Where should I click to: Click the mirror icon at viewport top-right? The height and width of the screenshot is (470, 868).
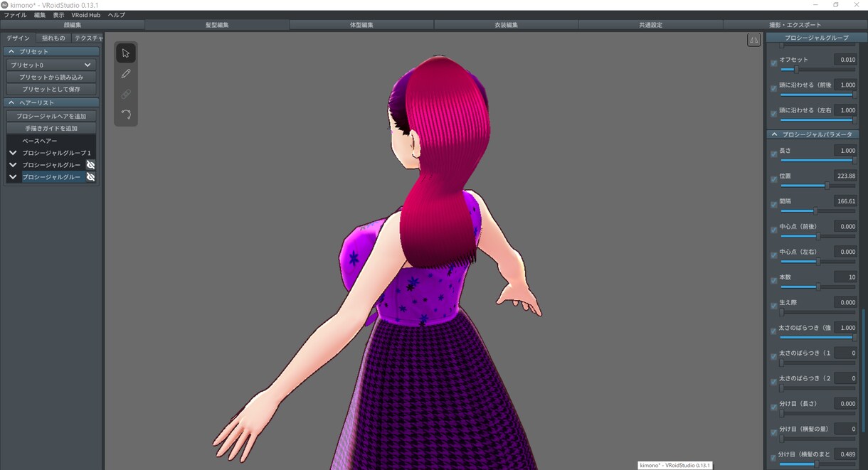(x=754, y=41)
